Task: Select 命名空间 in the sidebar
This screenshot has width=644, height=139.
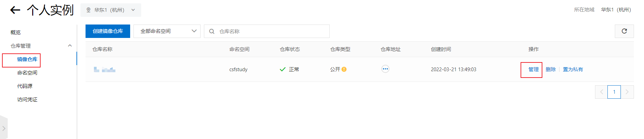Action: 27,73
